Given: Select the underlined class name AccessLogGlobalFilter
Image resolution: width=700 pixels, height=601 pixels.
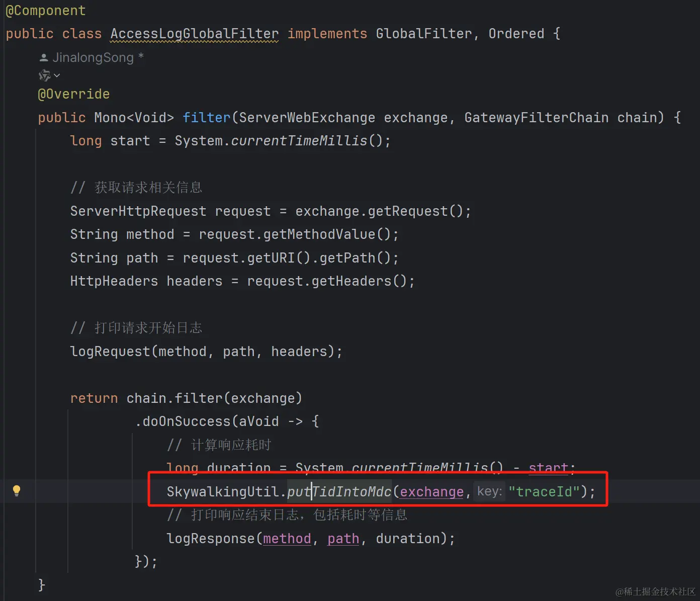Looking at the screenshot, I should (194, 33).
